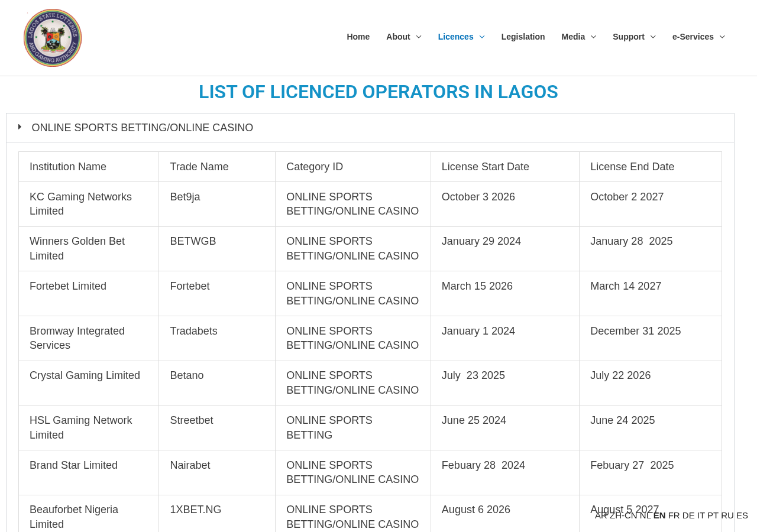Click the 'January 29 2024' start date

[x=481, y=241]
